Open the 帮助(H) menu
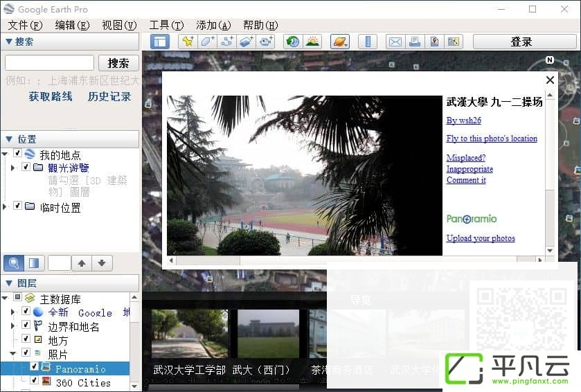Screen dimensions: 581x392 click(260, 25)
